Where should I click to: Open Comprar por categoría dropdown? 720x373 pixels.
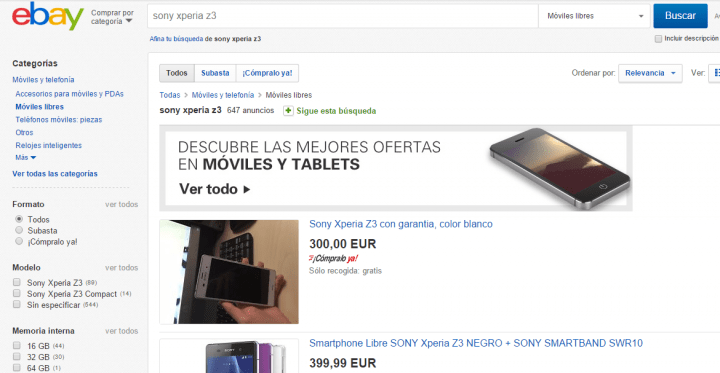[112, 17]
